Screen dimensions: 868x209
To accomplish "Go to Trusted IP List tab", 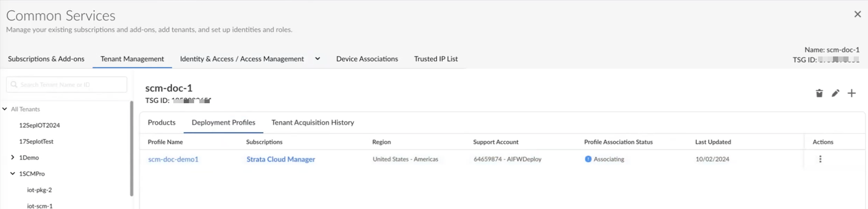I will tap(436, 59).
